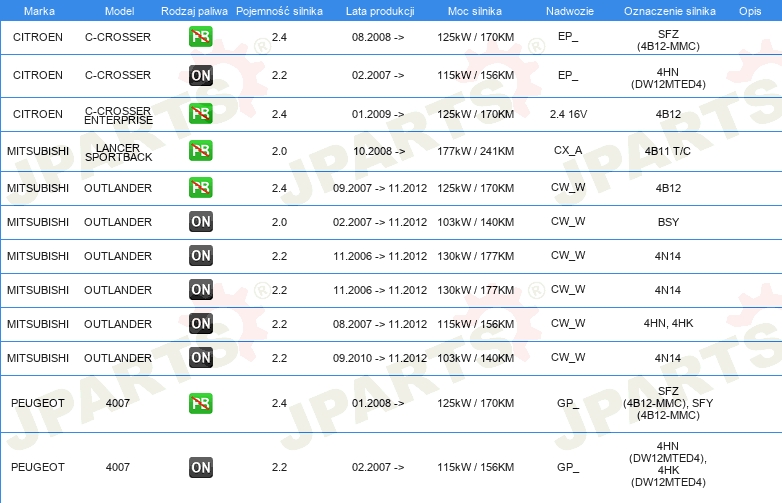Click the 4N14 code in Outlander 09.2010 row
782x503 pixels.
(668, 358)
